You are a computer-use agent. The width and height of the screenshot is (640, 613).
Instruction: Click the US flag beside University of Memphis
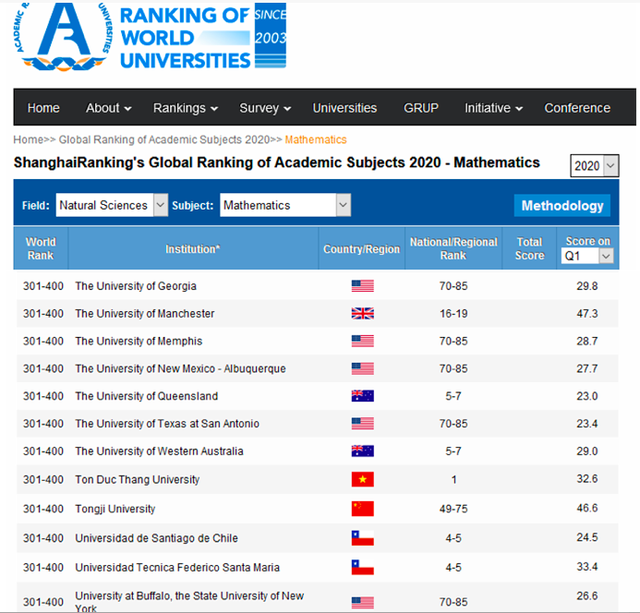pos(362,341)
